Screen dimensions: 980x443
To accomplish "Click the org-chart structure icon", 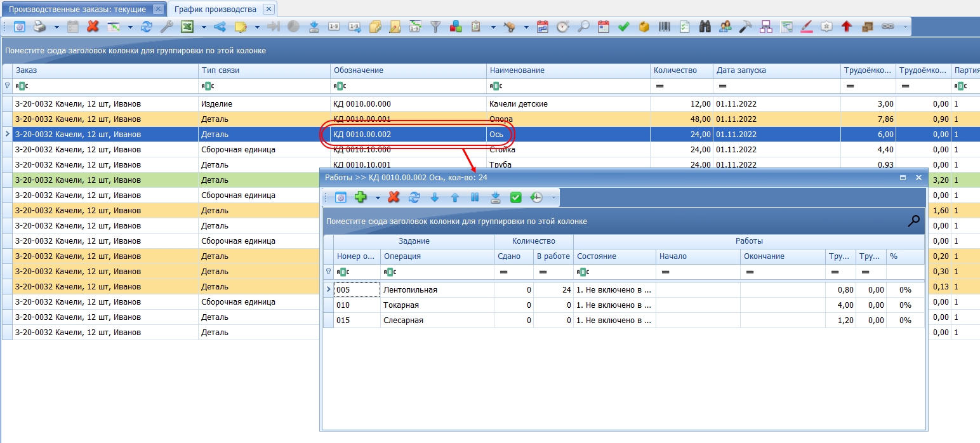I will click(x=766, y=27).
